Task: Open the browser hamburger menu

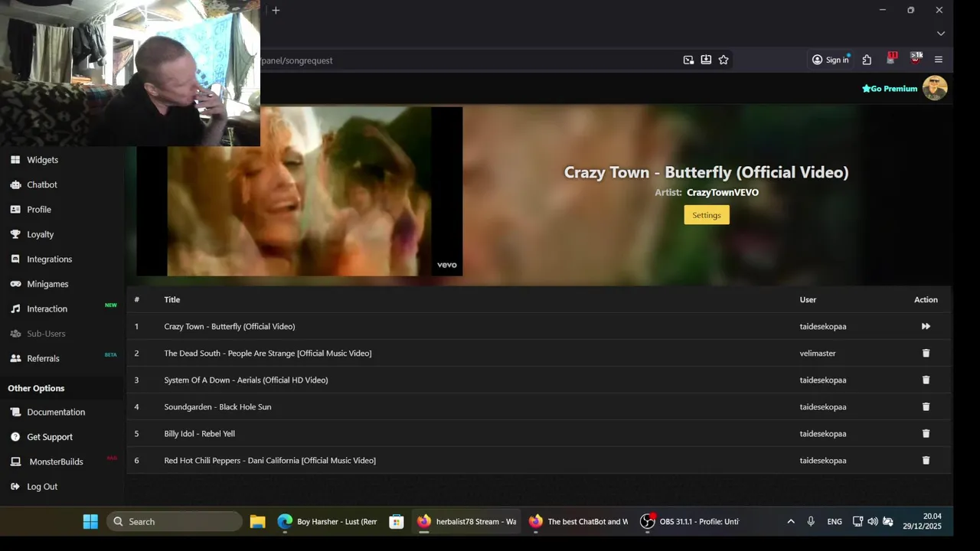Action: [939, 60]
